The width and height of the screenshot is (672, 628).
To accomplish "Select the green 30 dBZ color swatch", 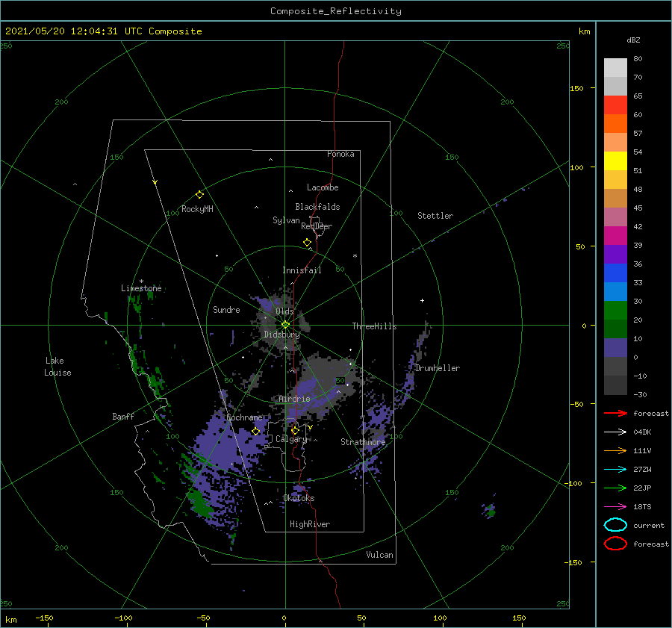I will coord(615,311).
